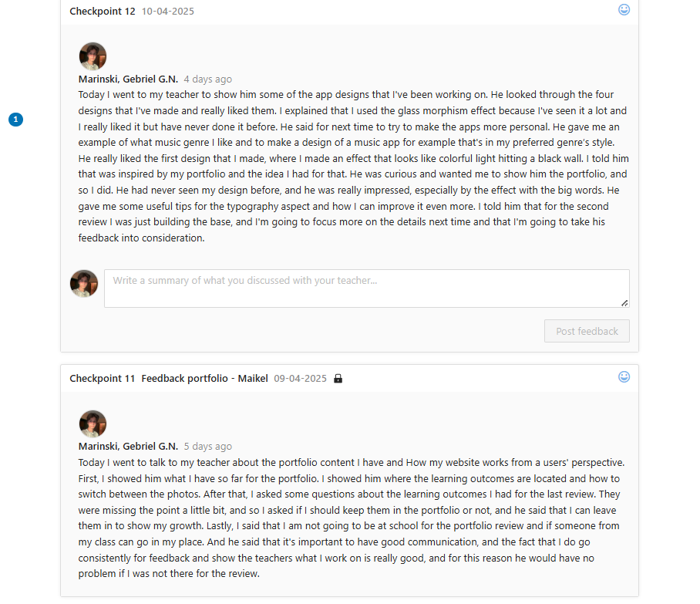Open the Checkpoint 11 heading

(x=103, y=379)
